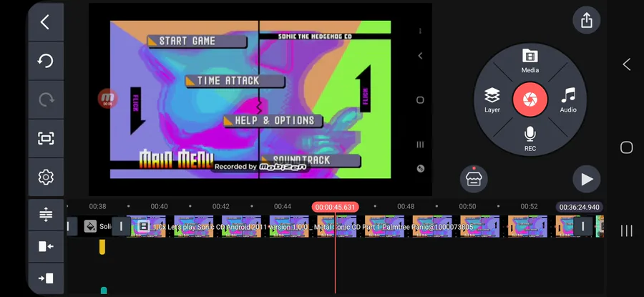Tap the red Mobizen recording bubble in preview
This screenshot has width=644, height=297.
(107, 98)
